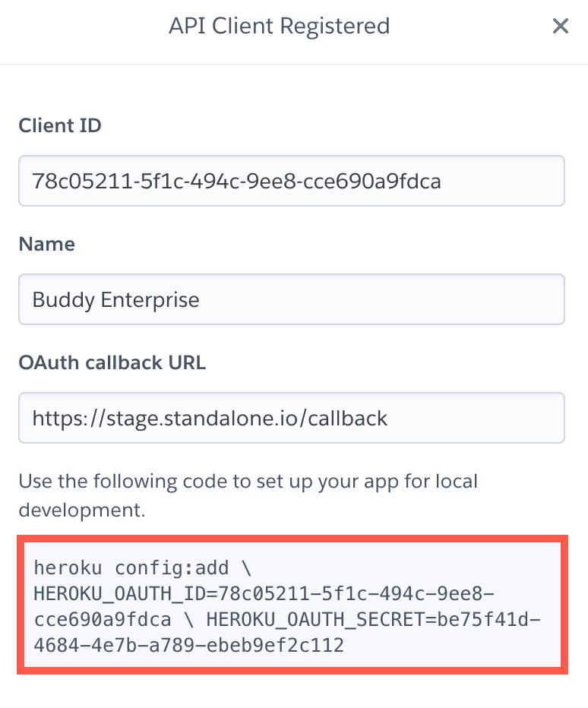Click the Client ID label

click(x=59, y=125)
